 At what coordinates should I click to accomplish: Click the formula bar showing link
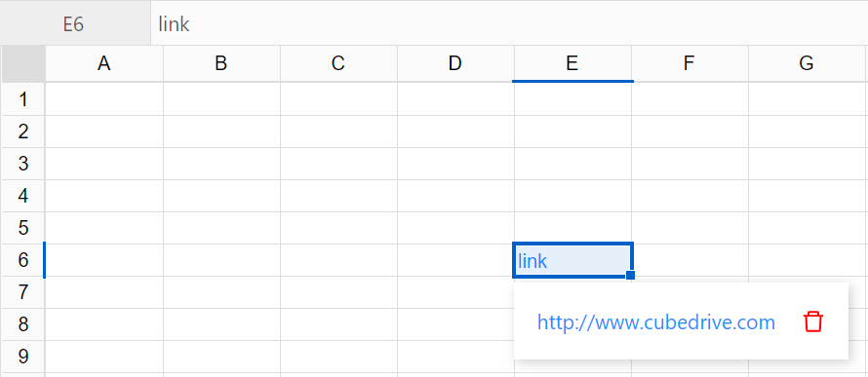pyautogui.click(x=509, y=24)
